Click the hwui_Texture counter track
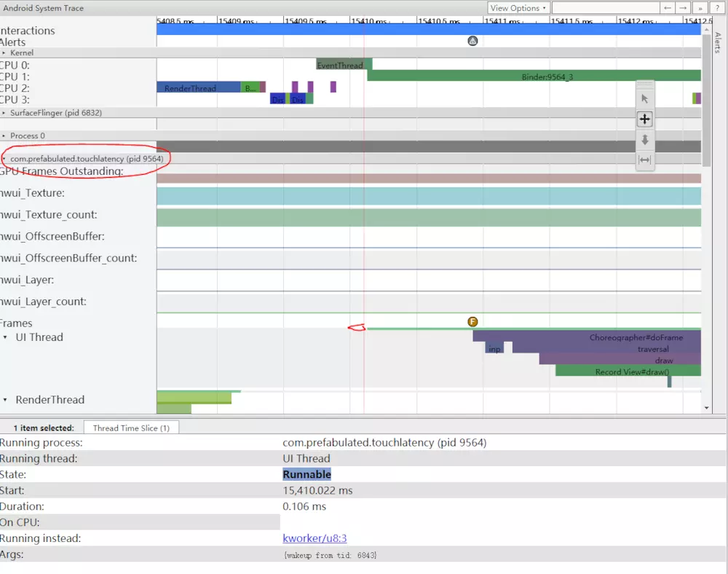Image resolution: width=728 pixels, height=574 pixels. coord(429,196)
